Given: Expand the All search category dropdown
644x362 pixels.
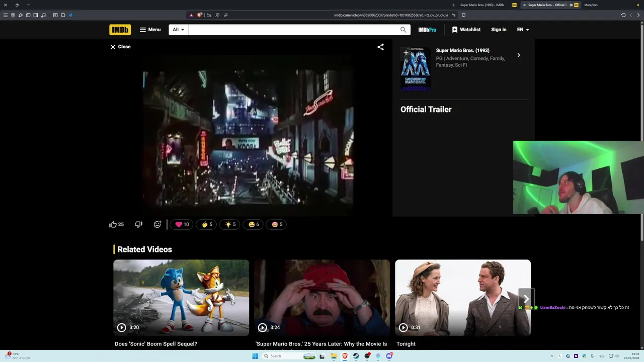Looking at the screenshot, I should 178,30.
